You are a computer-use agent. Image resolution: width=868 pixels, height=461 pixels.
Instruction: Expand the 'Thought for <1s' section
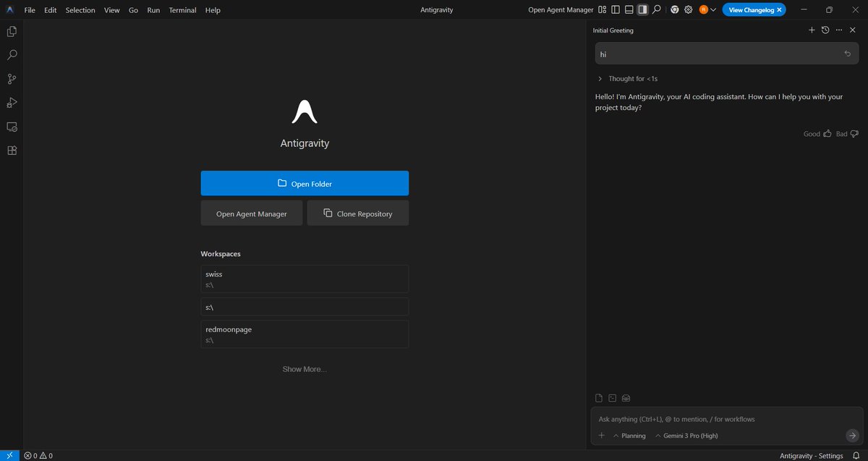(x=627, y=78)
